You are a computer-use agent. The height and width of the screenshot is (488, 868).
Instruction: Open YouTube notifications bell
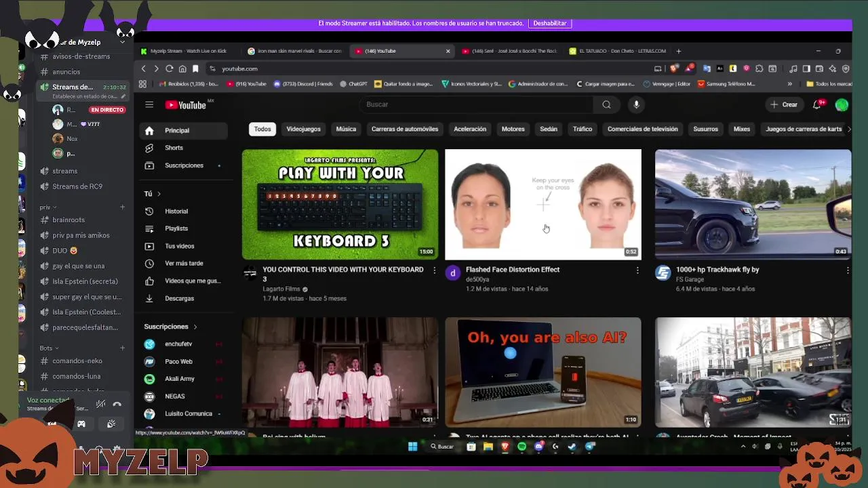817,104
